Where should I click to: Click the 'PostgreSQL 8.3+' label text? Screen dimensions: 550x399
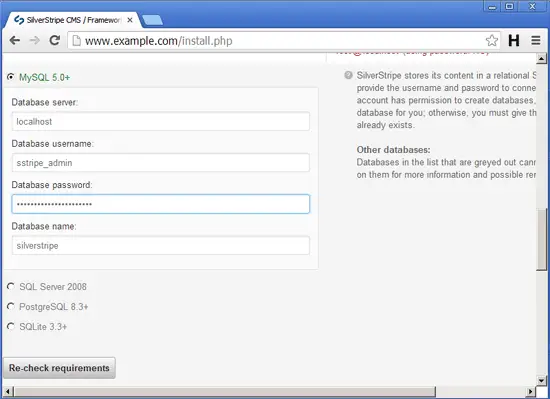click(x=54, y=307)
